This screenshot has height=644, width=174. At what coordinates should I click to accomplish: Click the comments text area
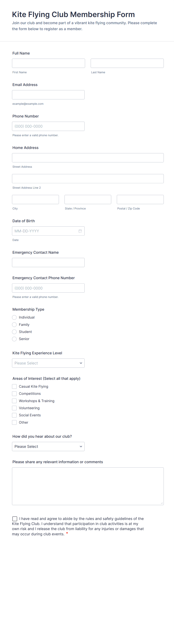(x=88, y=486)
